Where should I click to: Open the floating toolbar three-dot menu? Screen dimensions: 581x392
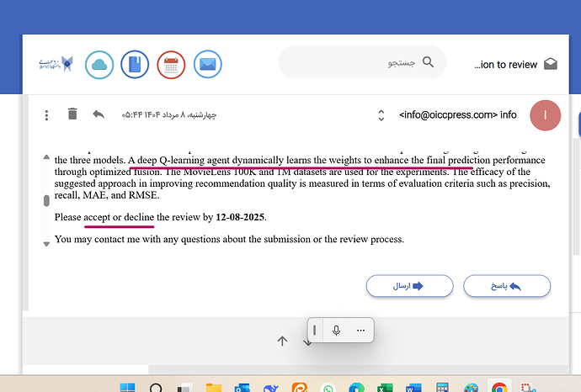pos(360,331)
